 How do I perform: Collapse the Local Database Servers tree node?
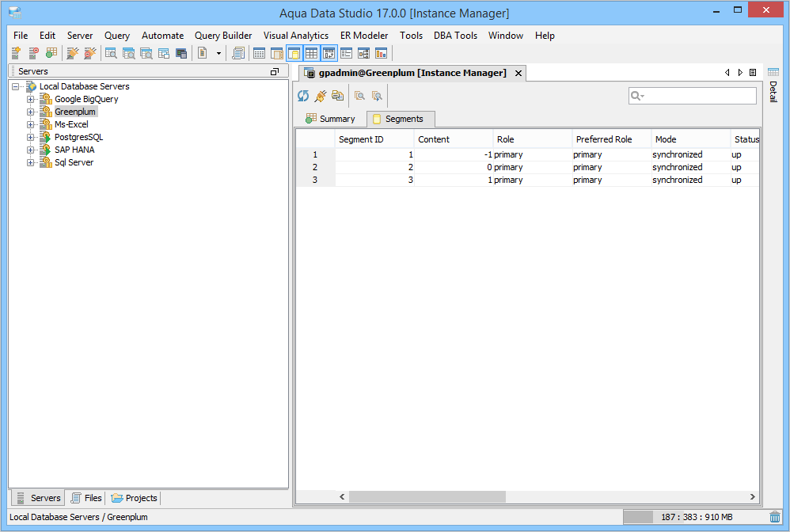click(x=16, y=86)
